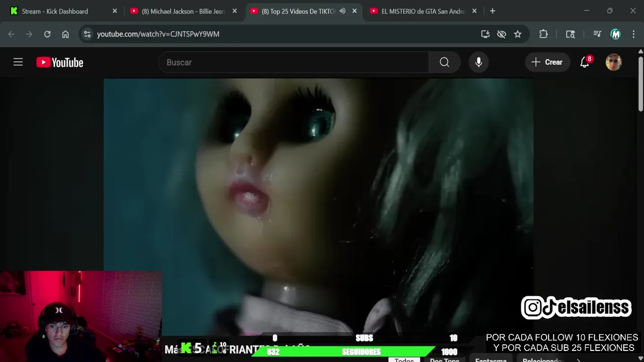Open a new browser tab
Image resolution: width=644 pixels, height=362 pixels.
click(x=493, y=11)
